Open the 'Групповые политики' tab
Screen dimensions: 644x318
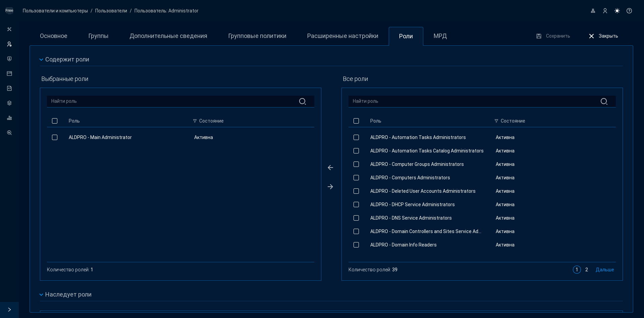tap(257, 36)
